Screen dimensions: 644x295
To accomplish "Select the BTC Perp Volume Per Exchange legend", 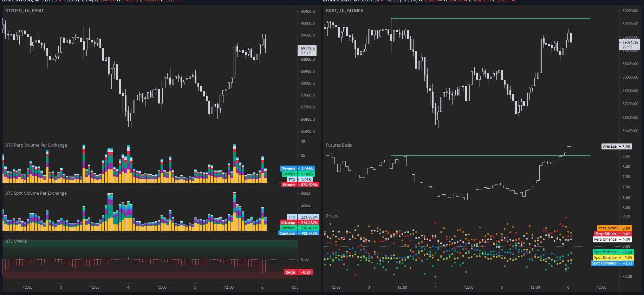I will 36,145.
